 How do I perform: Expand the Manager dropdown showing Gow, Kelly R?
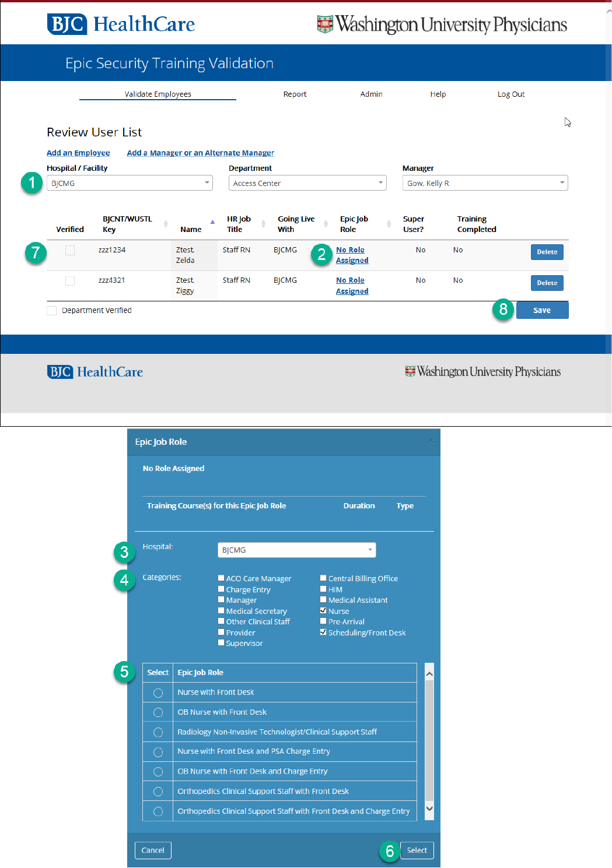(485, 183)
